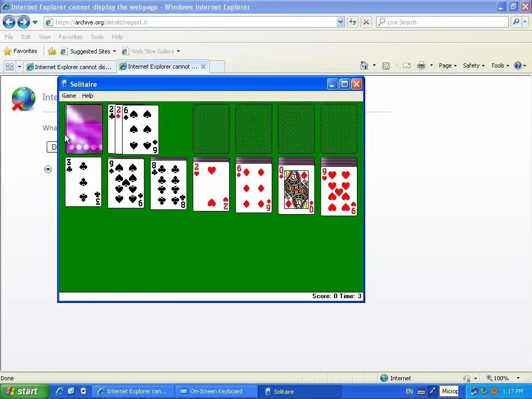Click Add to Favorites Bar star icon
This screenshot has width=532, height=399.
tap(52, 51)
